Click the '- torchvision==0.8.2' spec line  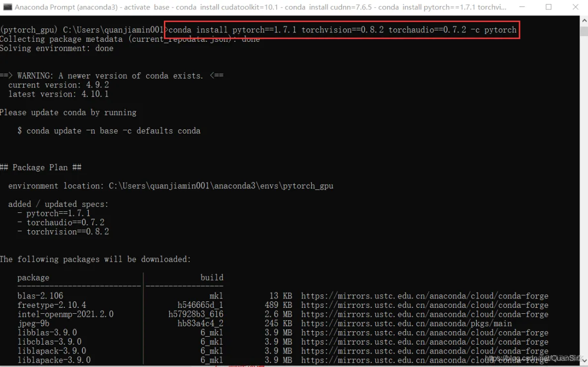coord(63,231)
